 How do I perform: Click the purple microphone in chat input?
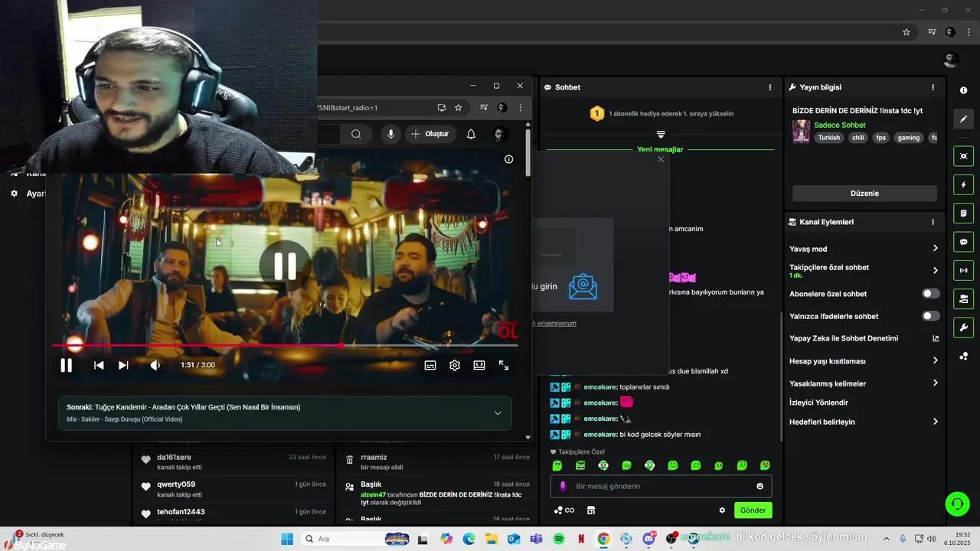click(x=563, y=486)
